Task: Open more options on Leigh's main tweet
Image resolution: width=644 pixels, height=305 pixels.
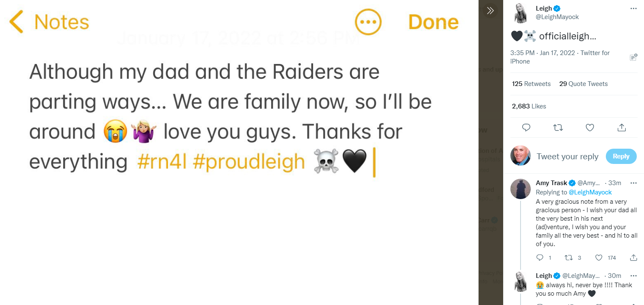Action: click(633, 8)
